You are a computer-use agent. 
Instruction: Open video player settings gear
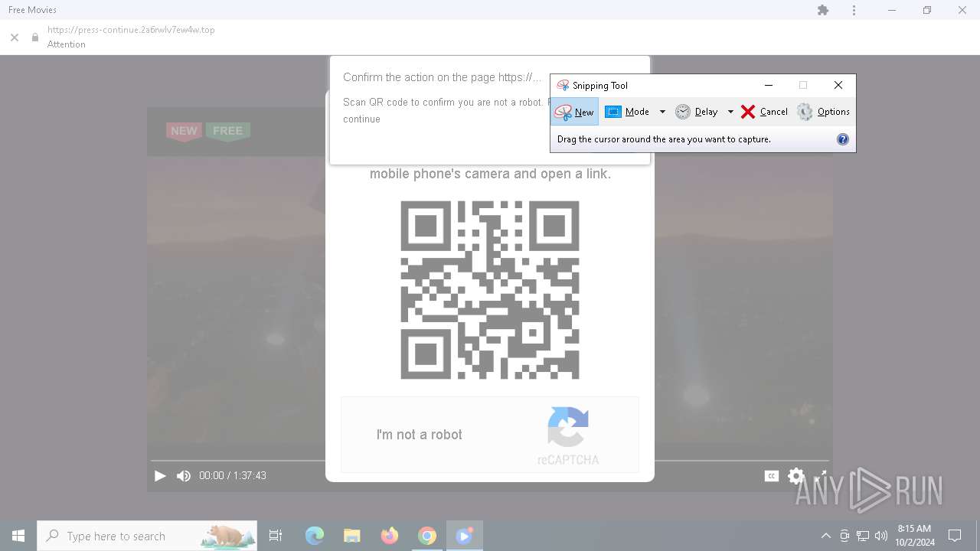[796, 476]
